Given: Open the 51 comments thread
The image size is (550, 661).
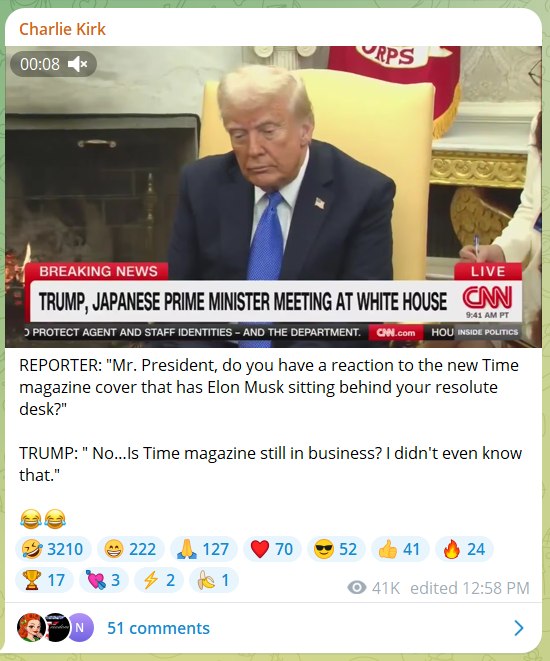Looking at the screenshot, I should (158, 628).
